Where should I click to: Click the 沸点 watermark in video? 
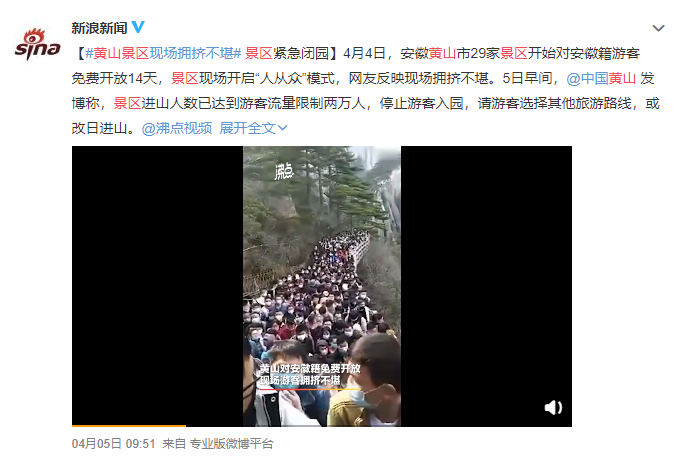click(284, 171)
